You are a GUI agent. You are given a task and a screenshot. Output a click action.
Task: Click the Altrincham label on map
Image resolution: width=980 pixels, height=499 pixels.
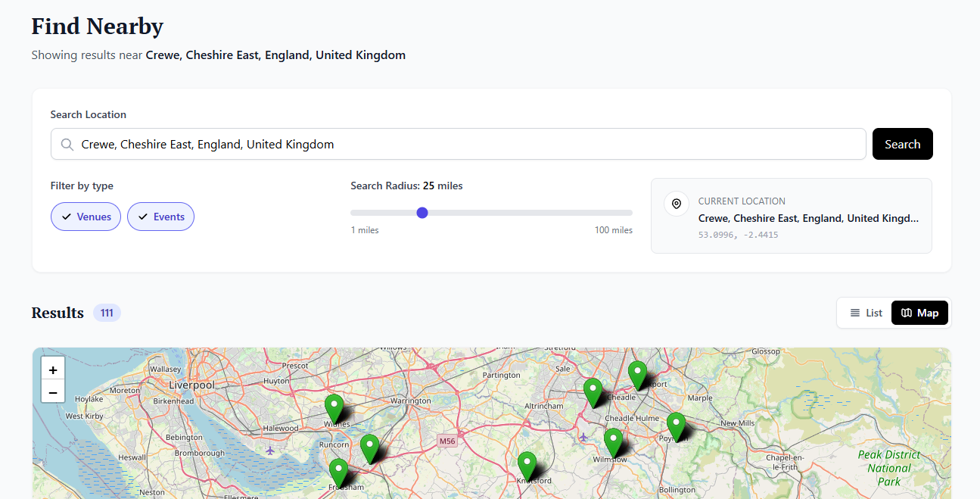tap(544, 407)
